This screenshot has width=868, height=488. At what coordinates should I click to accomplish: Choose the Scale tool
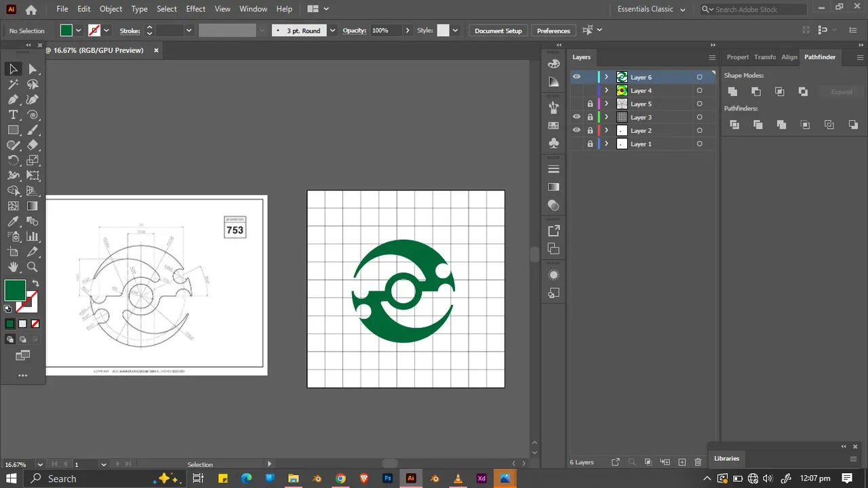coord(33,161)
